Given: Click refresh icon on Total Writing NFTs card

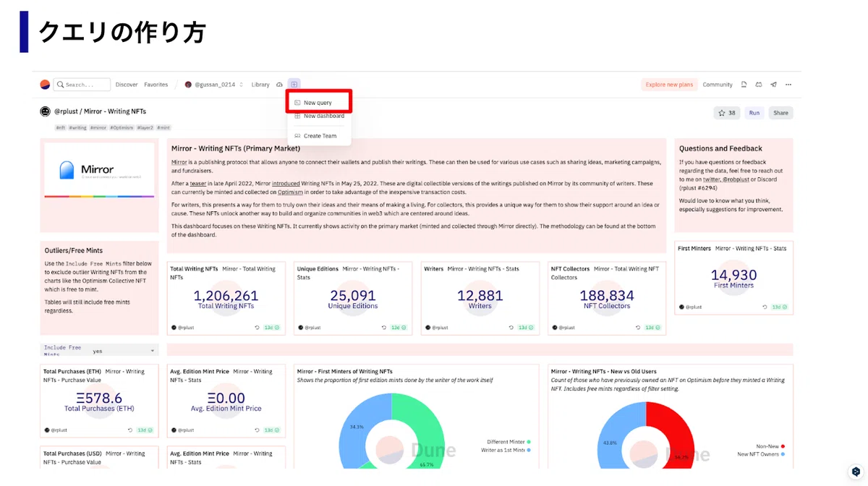Looking at the screenshot, I should 258,328.
